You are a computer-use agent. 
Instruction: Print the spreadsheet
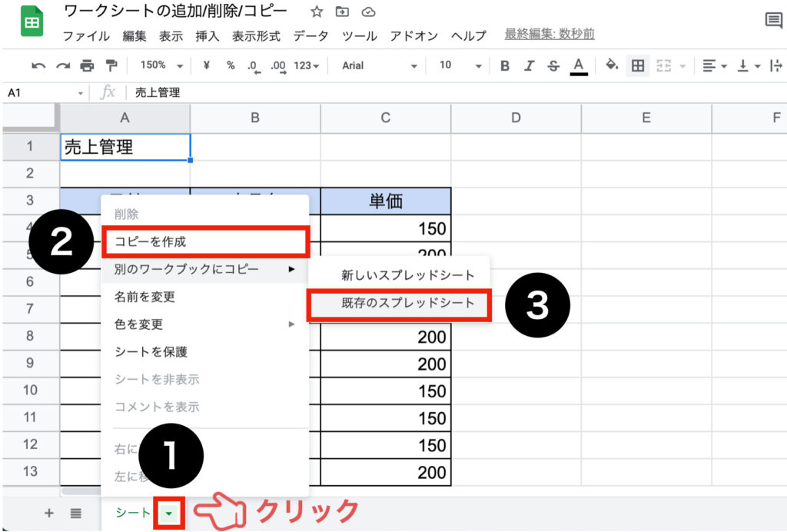pos(87,66)
